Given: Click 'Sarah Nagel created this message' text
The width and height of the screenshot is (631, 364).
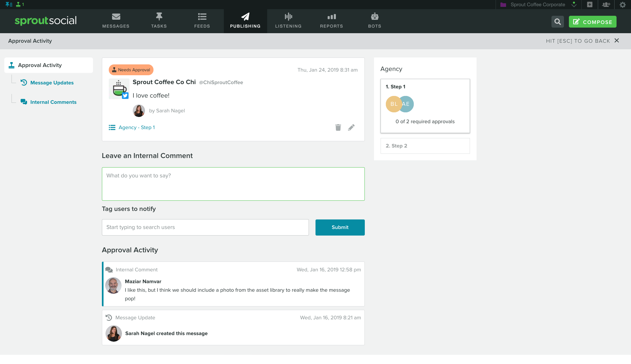Looking at the screenshot, I should pyautogui.click(x=166, y=333).
